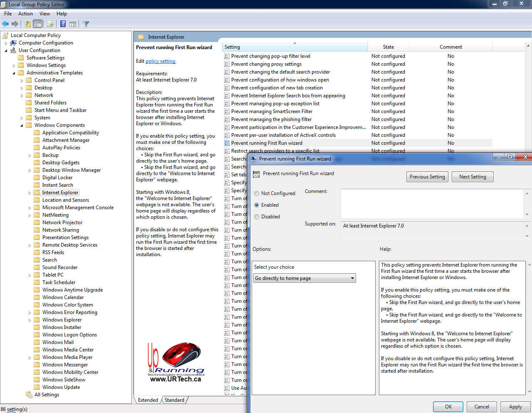Click the Back arrow in the toolbar

coord(5,24)
